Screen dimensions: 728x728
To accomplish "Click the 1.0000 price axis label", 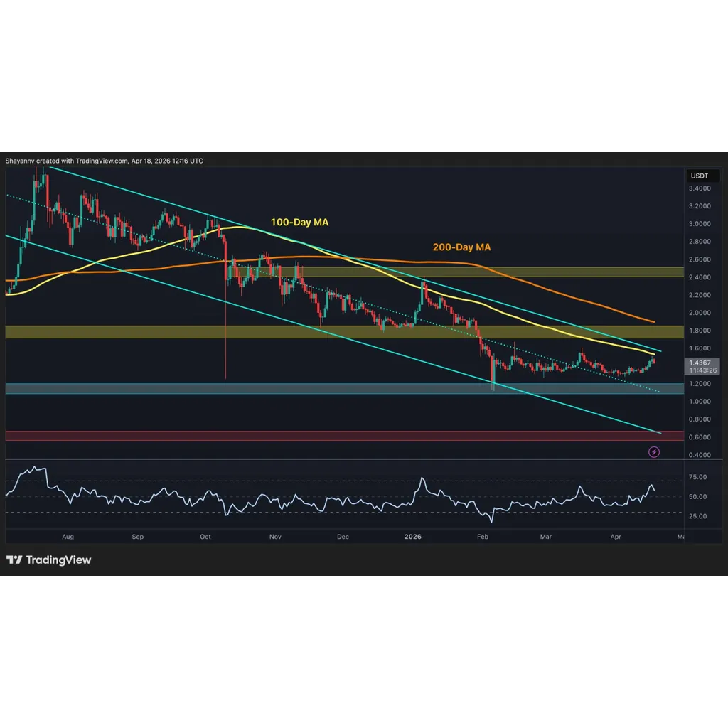I will pos(700,401).
